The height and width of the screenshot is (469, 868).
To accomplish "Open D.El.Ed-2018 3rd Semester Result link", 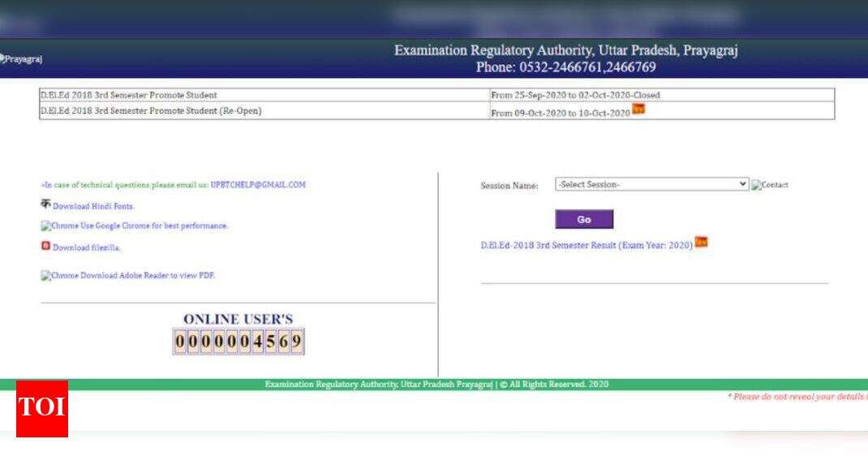I will click(x=584, y=242).
